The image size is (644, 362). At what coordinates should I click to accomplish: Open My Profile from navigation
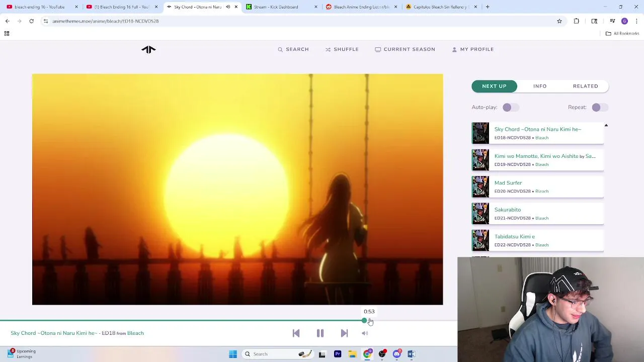473,49
